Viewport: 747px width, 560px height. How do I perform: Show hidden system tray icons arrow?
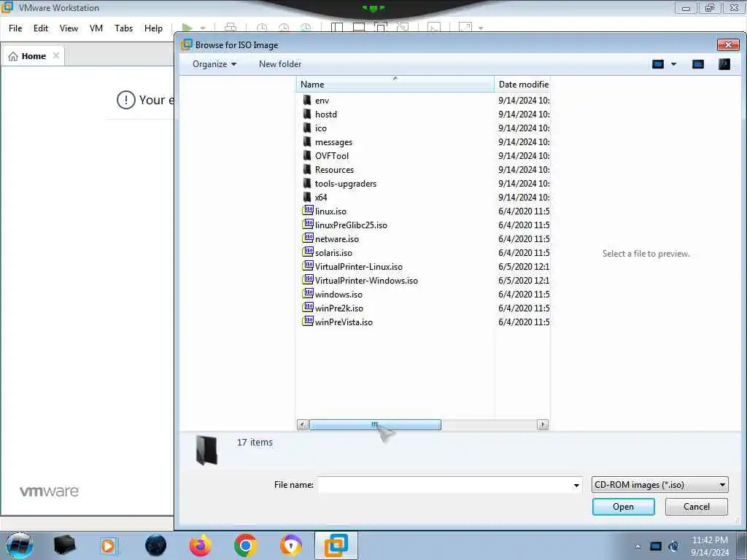point(638,546)
